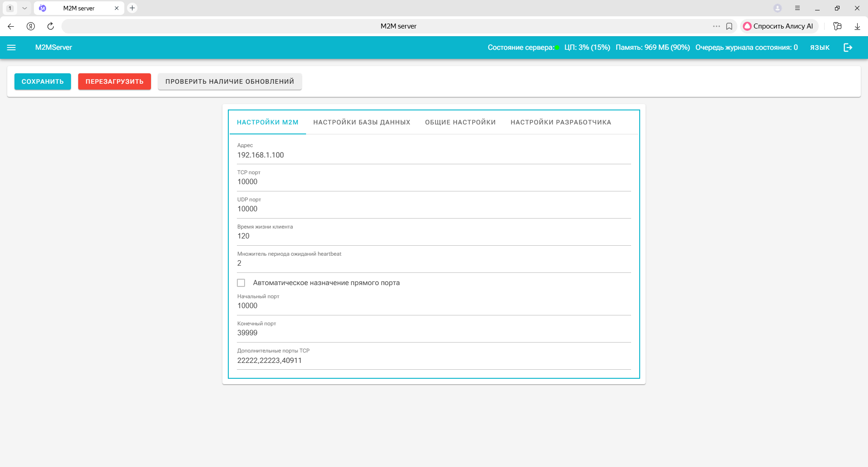Open the hamburger navigation menu
Image resolution: width=868 pixels, height=467 pixels.
click(12, 48)
